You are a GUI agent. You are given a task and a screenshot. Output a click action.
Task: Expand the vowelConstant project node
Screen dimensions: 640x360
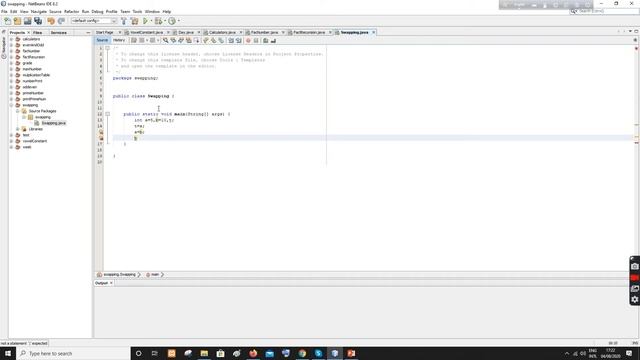pos(12,141)
